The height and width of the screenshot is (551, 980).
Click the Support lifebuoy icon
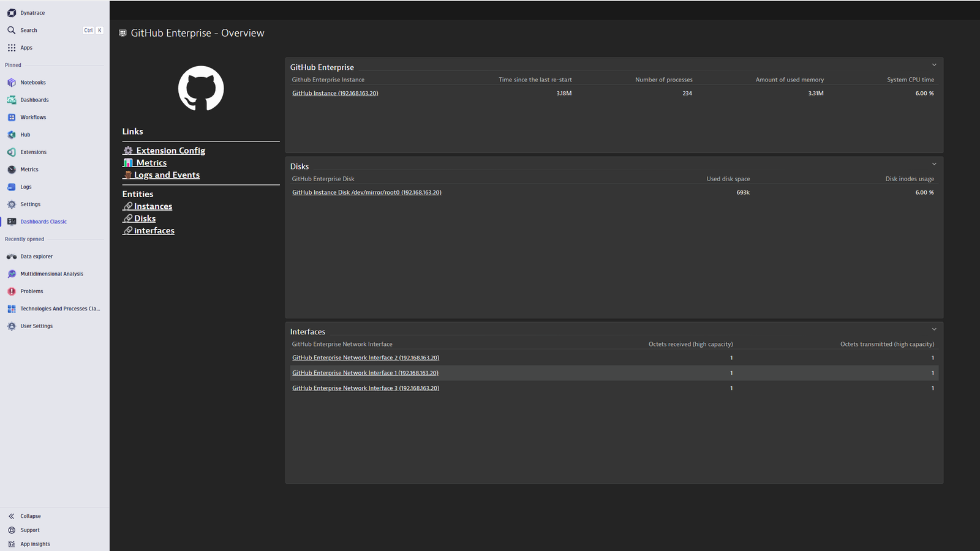click(x=12, y=530)
